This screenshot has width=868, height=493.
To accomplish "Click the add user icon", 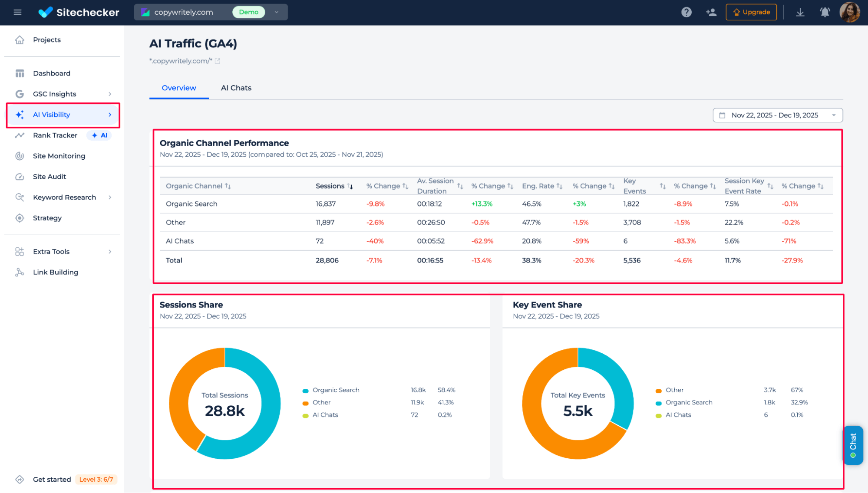I will (x=711, y=12).
